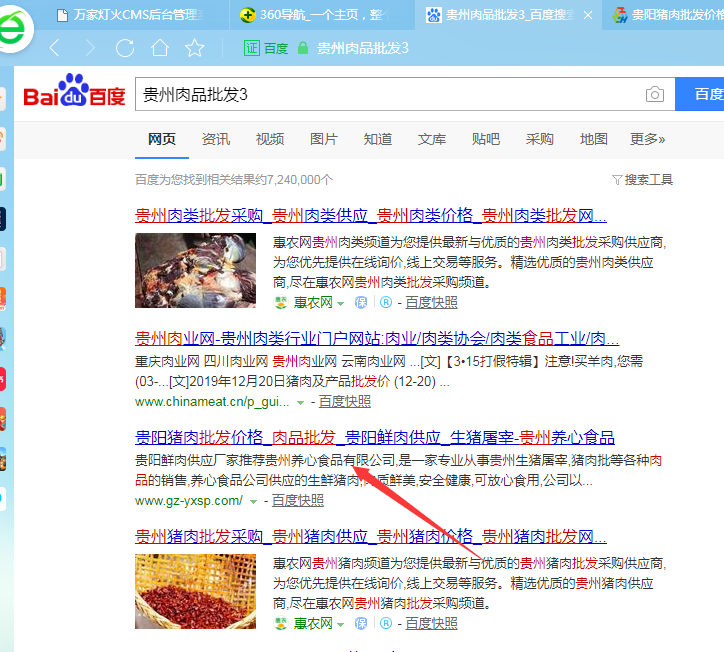Select the 地图 search category
The image size is (724, 652).
click(x=593, y=139)
